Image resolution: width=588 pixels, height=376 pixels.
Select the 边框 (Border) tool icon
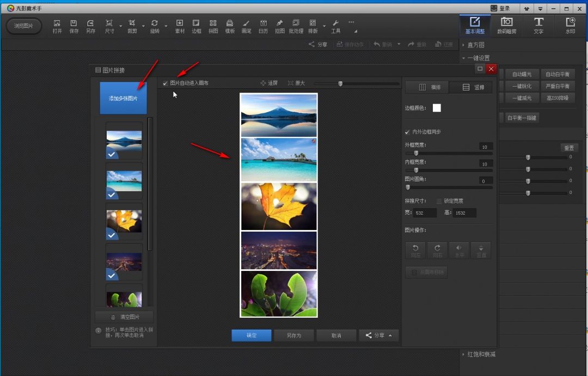click(196, 26)
